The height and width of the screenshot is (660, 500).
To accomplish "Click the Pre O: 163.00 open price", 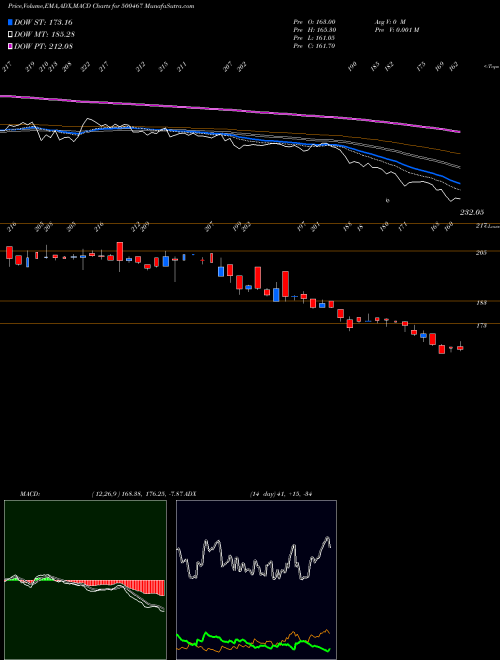I will point(314,22).
